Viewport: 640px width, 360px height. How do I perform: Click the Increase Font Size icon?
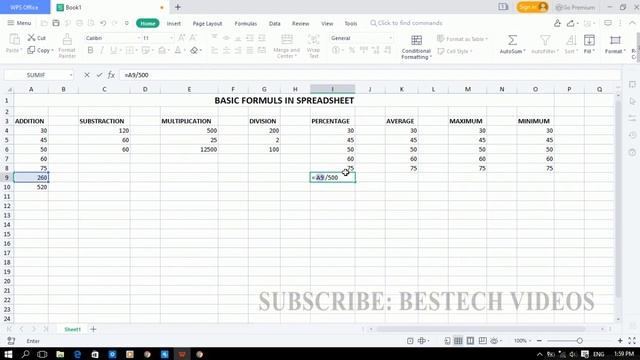[182, 38]
